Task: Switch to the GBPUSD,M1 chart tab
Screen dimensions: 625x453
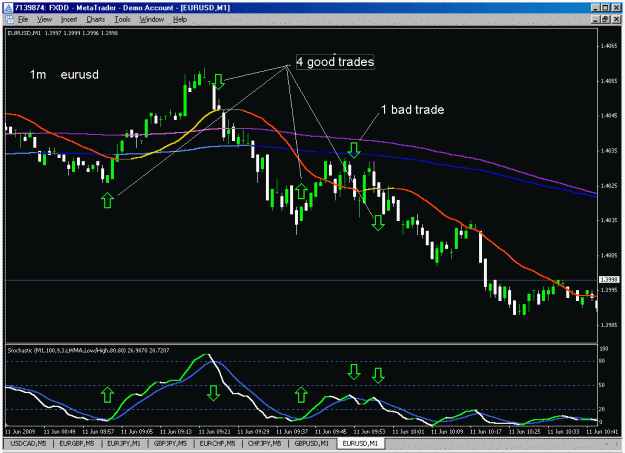Action: pos(312,443)
